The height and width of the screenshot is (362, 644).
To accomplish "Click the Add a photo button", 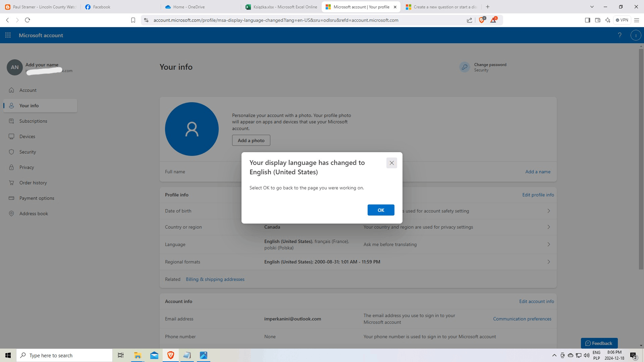I will pos(251,140).
